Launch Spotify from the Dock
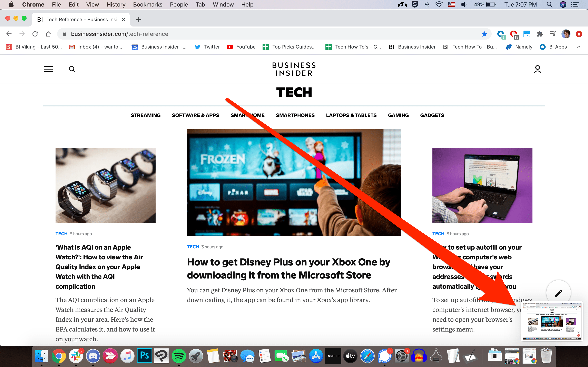The width and height of the screenshot is (588, 367). 179,356
